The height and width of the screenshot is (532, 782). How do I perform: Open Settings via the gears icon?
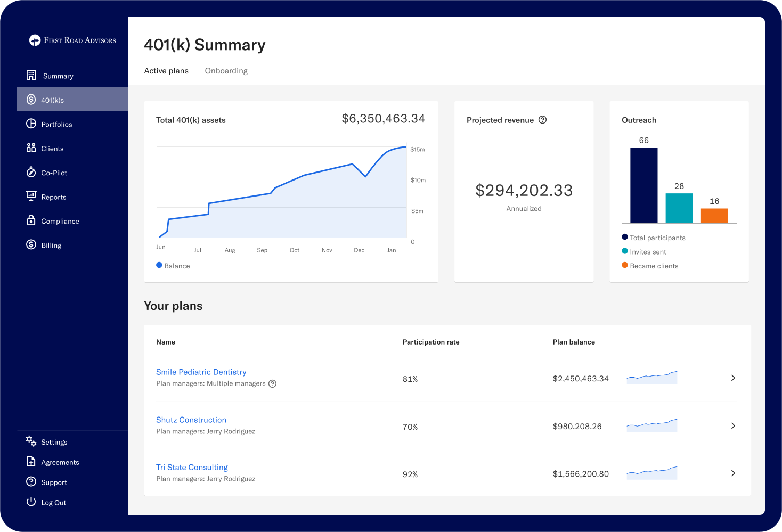coord(31,441)
